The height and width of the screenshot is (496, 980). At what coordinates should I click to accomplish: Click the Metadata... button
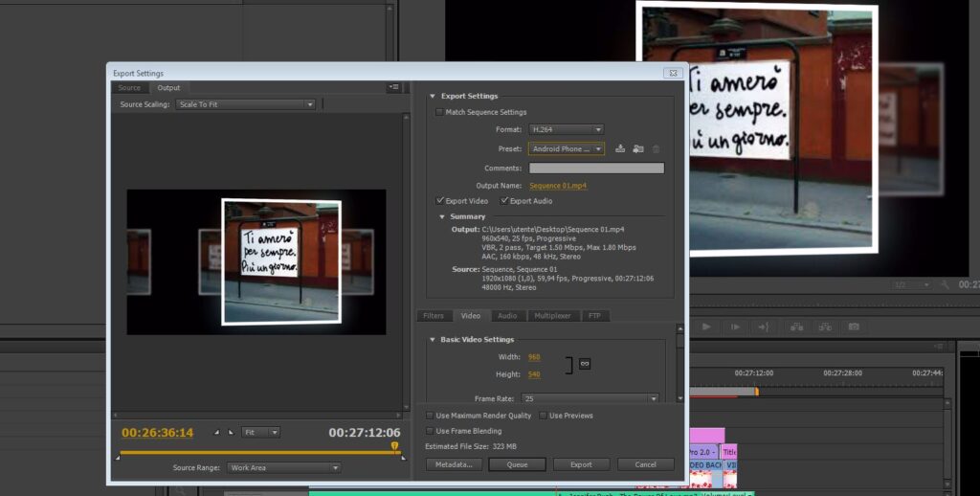454,464
